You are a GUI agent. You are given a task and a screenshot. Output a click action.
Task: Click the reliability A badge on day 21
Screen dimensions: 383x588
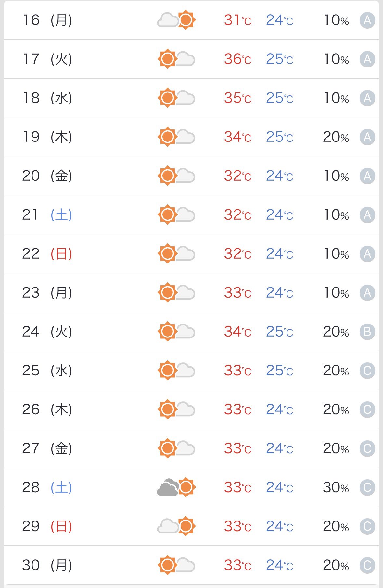[367, 215]
